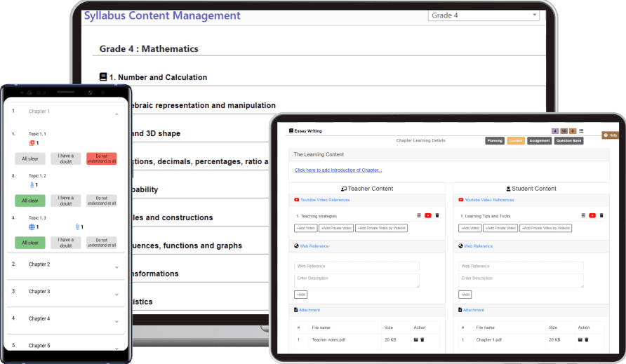Viewport: 626px width, 364px height.
Task: Switch to the Assignment tab on tablet
Action: [x=540, y=140]
